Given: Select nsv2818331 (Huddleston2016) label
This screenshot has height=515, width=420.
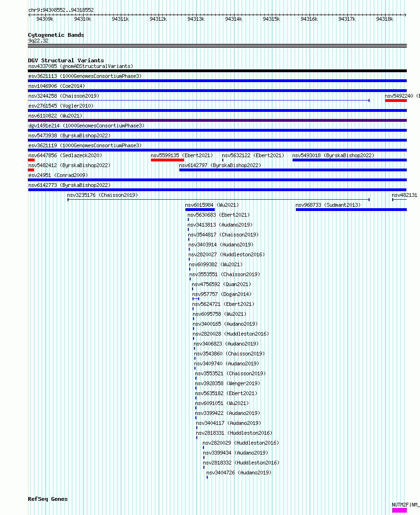Looking at the screenshot, I should tap(234, 433).
